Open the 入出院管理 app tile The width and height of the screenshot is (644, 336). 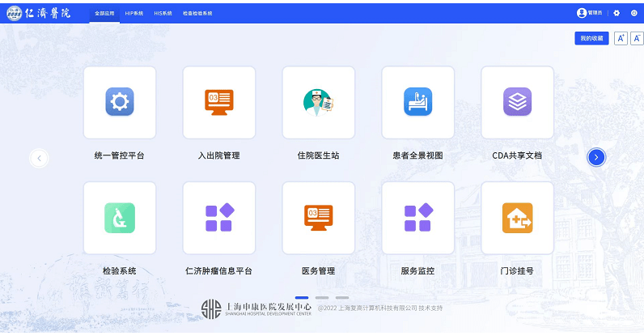coord(219,102)
